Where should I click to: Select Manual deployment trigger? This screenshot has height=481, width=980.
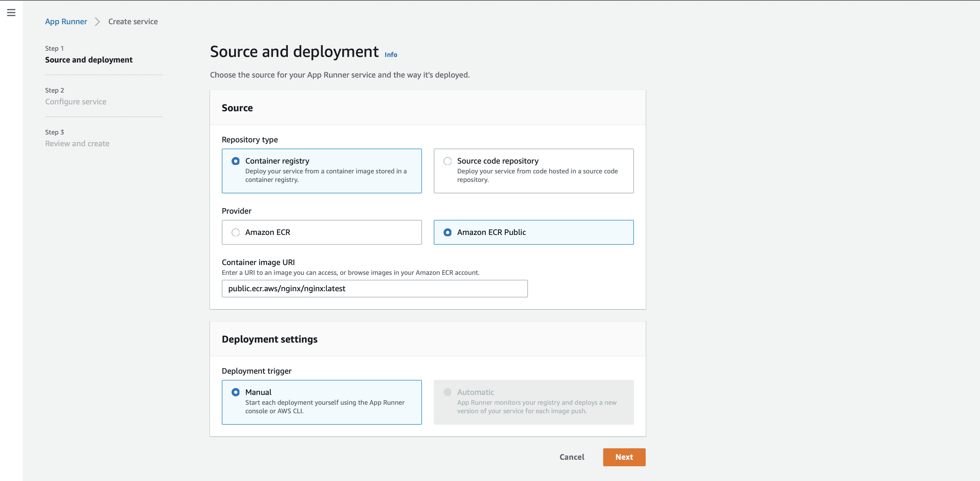pyautogui.click(x=322, y=402)
